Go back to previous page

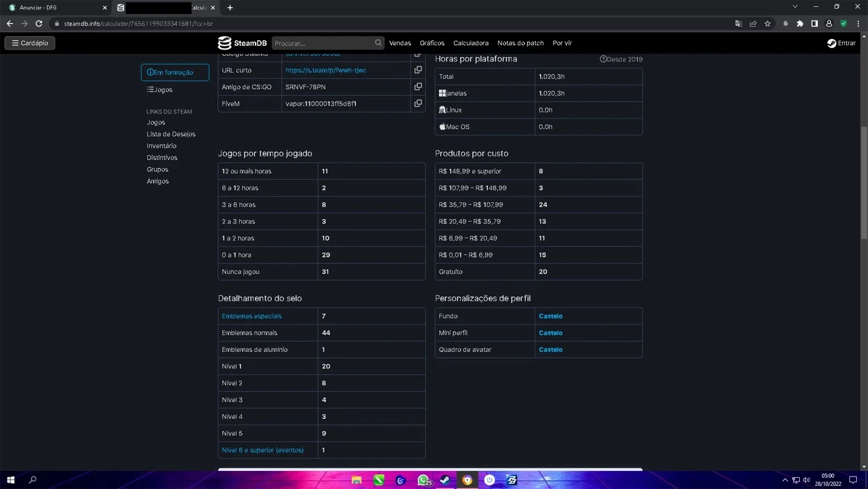click(10, 24)
